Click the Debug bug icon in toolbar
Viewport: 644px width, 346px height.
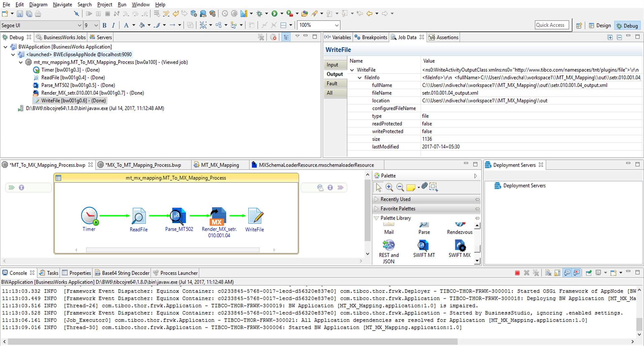pyautogui.click(x=259, y=13)
